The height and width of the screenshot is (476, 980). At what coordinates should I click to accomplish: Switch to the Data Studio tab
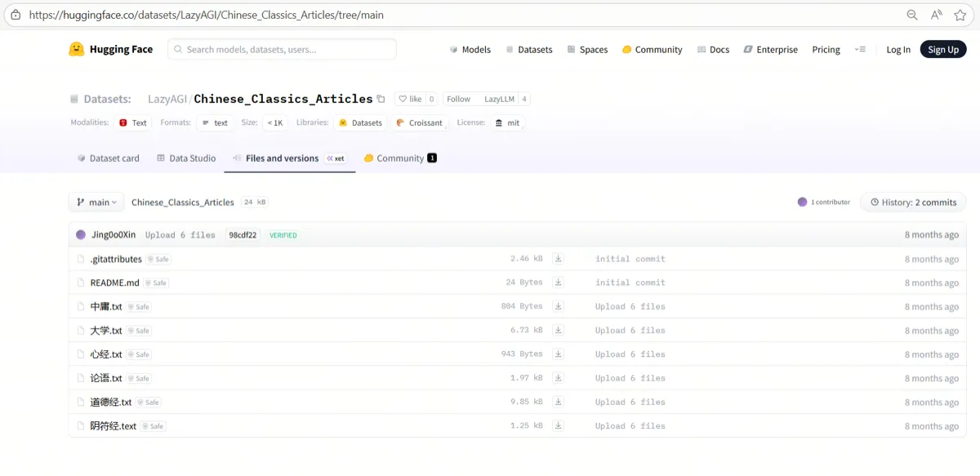tap(186, 158)
